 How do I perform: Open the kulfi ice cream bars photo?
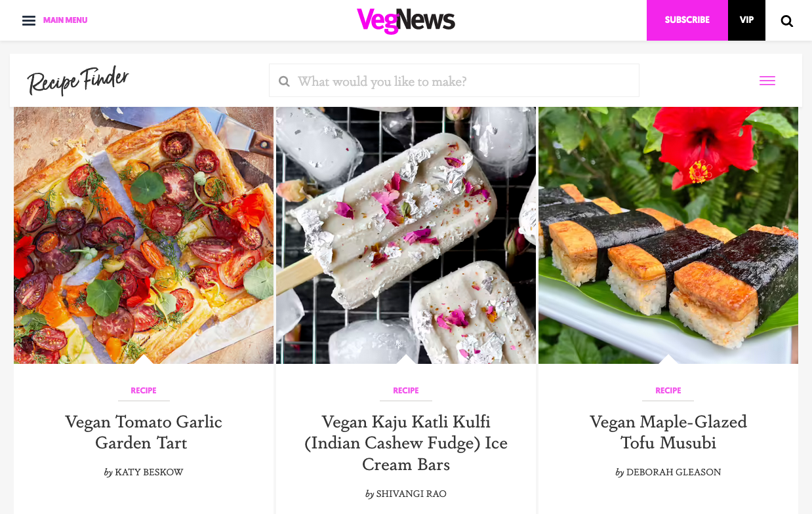[406, 235]
